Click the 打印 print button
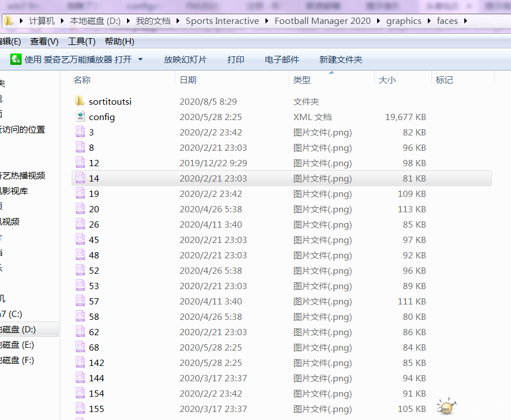 pos(236,59)
